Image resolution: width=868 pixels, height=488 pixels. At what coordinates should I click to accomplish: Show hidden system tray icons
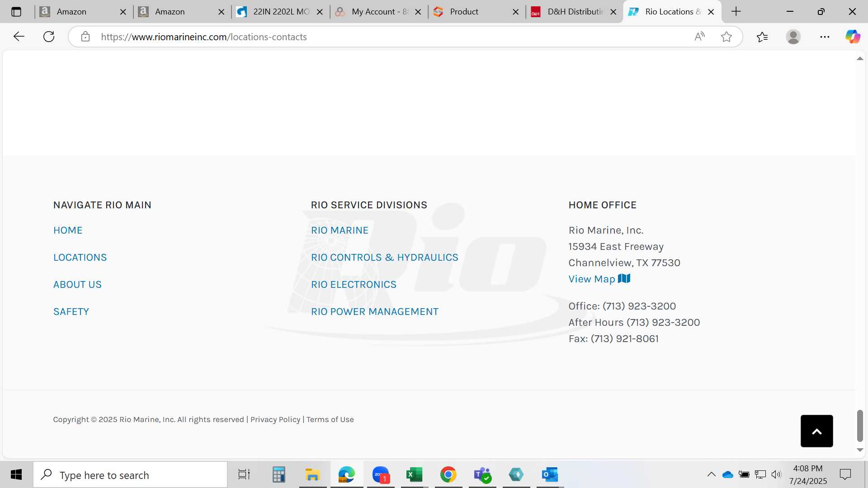[711, 474]
